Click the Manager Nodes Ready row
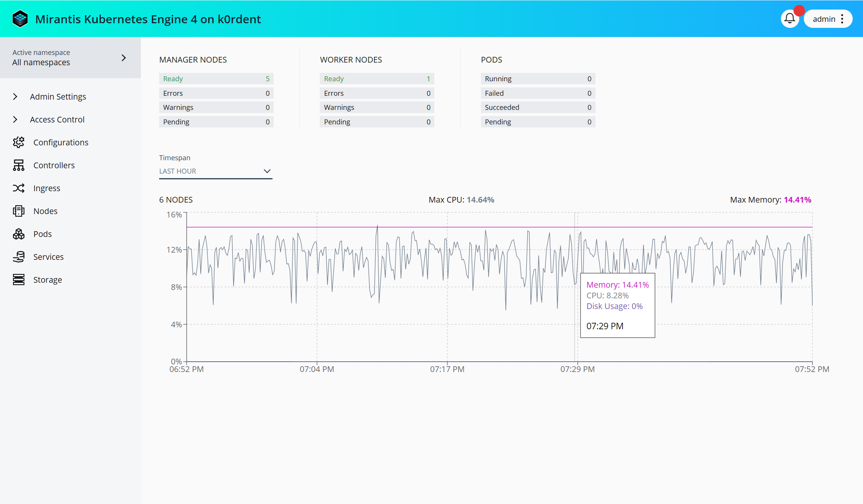This screenshot has width=863, height=504. click(x=216, y=79)
